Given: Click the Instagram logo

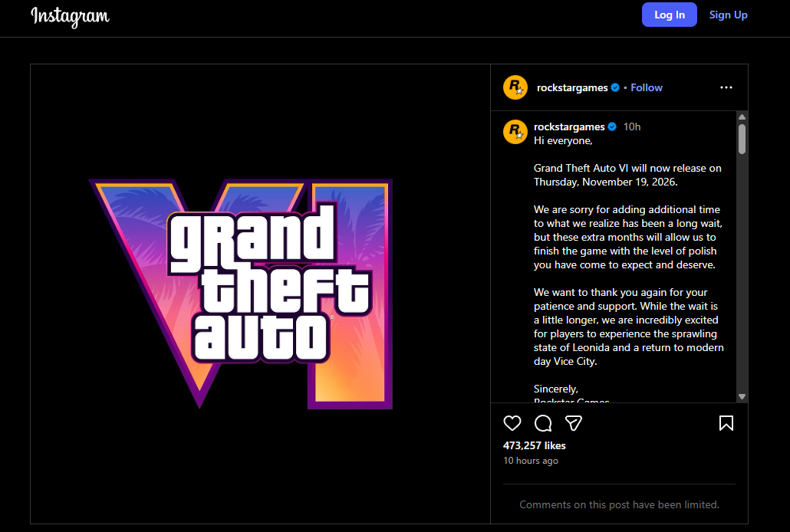Looking at the screenshot, I should [70, 16].
